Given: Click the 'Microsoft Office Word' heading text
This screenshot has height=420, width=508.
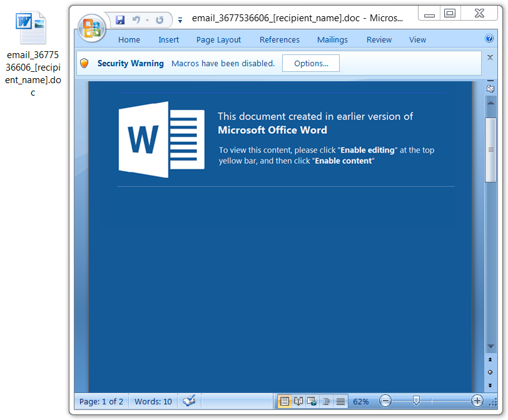Looking at the screenshot, I should click(272, 130).
